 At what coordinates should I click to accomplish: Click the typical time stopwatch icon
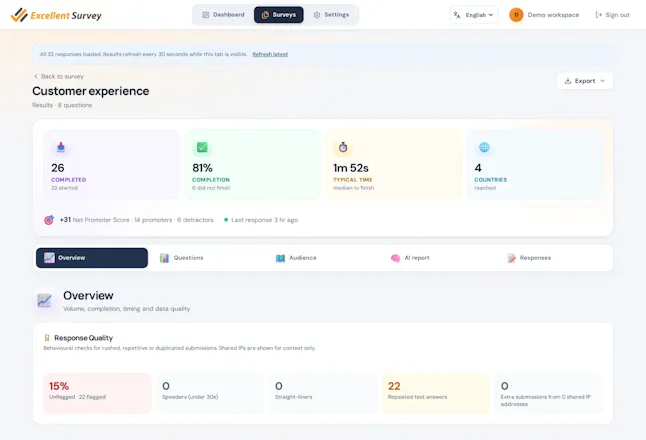[343, 147]
